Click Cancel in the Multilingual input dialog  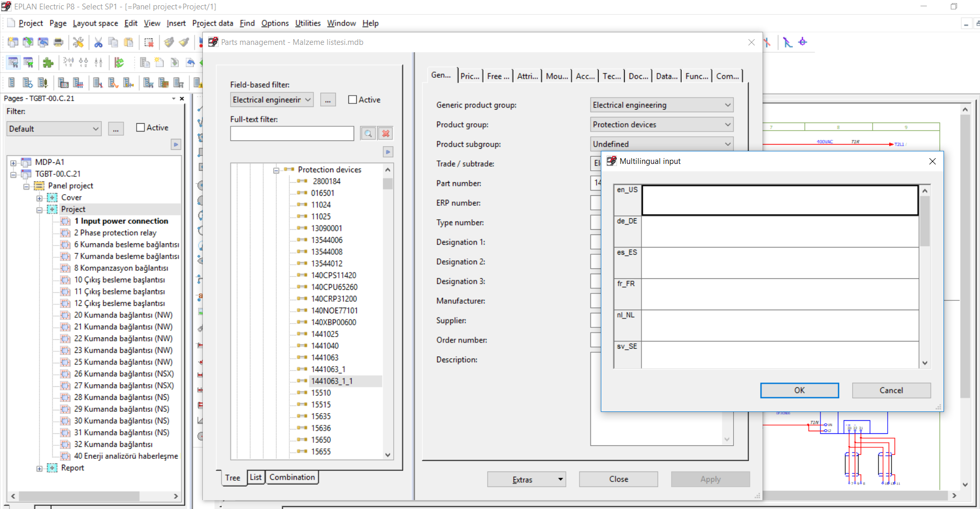pyautogui.click(x=891, y=390)
